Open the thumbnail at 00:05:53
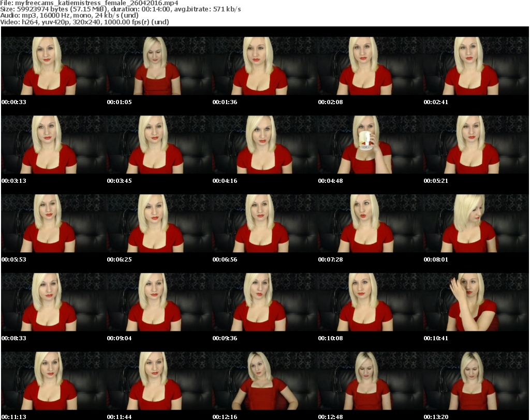 click(54, 224)
